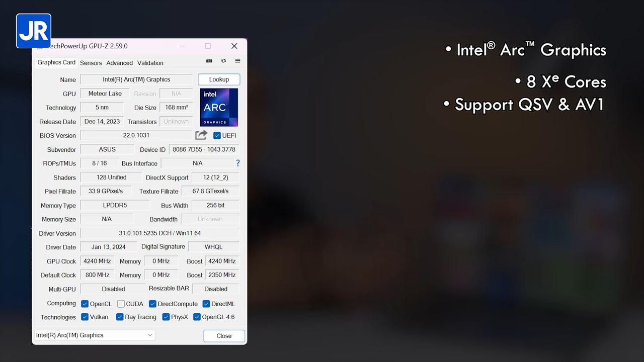The height and width of the screenshot is (362, 644).
Task: Click the GPU Clock value 4240 MHz
Action: 97,261
